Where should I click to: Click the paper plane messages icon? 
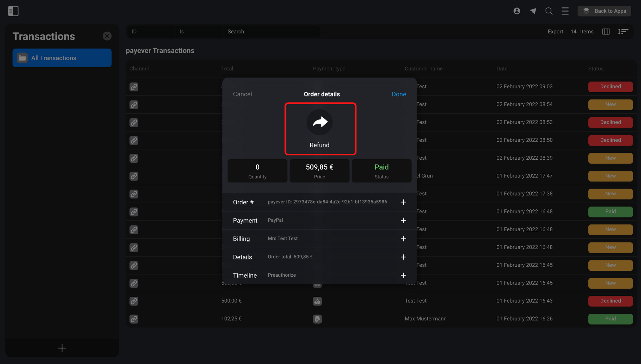coord(533,11)
